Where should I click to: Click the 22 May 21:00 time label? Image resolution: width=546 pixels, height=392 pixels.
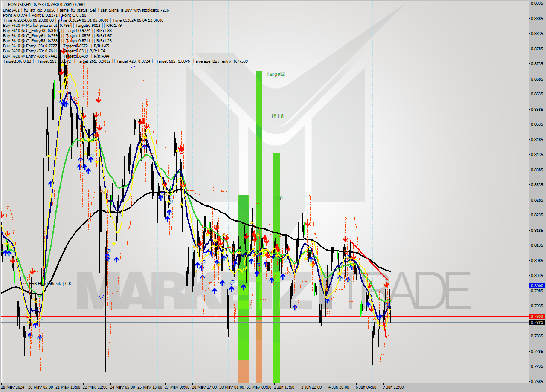point(95,387)
